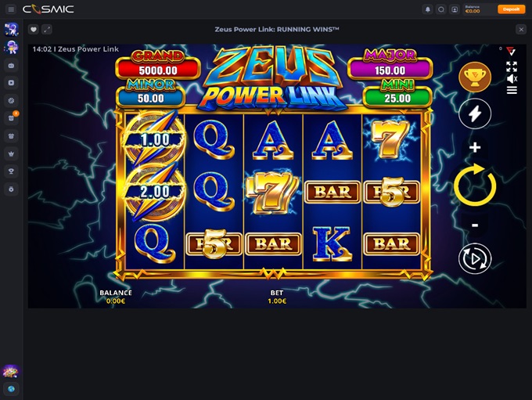Close the Zeus Power Link game panel
The width and height of the screenshot is (532, 400).
521,30
